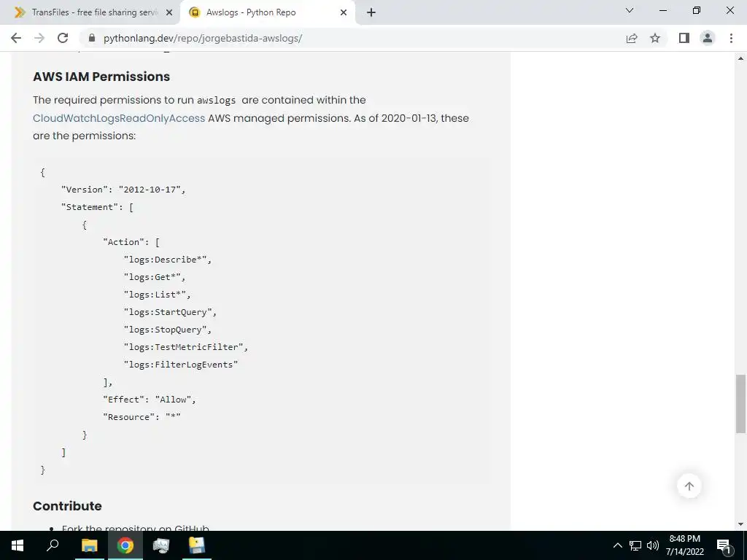
Task: Click the scrollbar up arrow
Action: [x=740, y=58]
